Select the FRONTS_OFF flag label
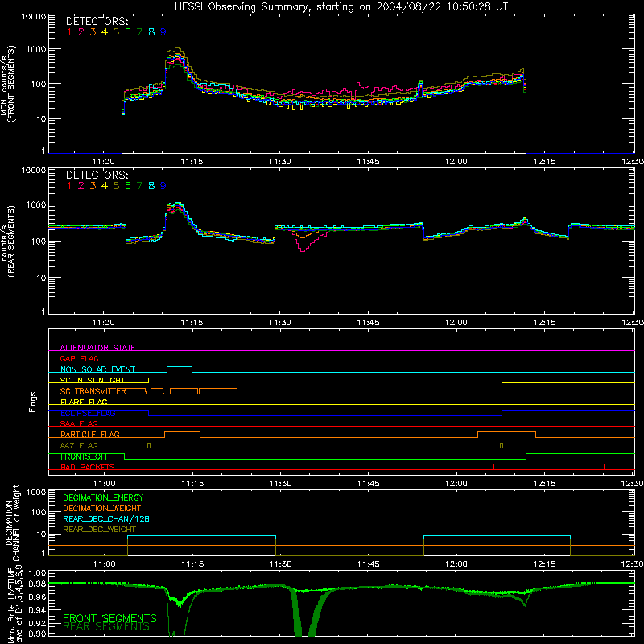This screenshot has width=644, height=644. click(x=85, y=456)
